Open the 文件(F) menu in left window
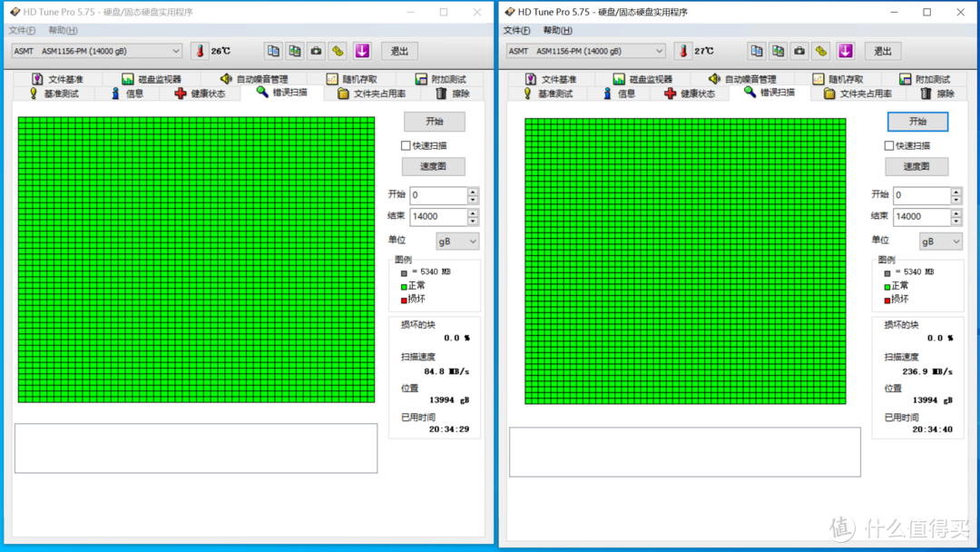 pyautogui.click(x=22, y=30)
